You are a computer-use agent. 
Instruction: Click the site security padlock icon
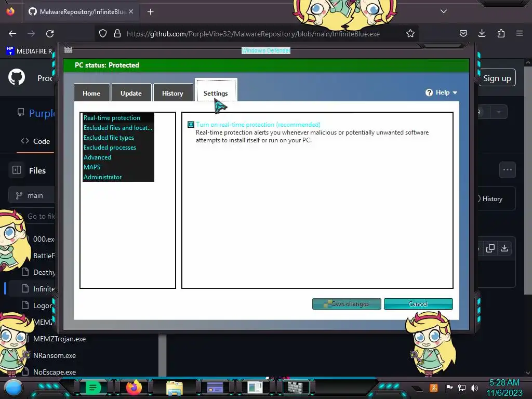pyautogui.click(x=117, y=34)
